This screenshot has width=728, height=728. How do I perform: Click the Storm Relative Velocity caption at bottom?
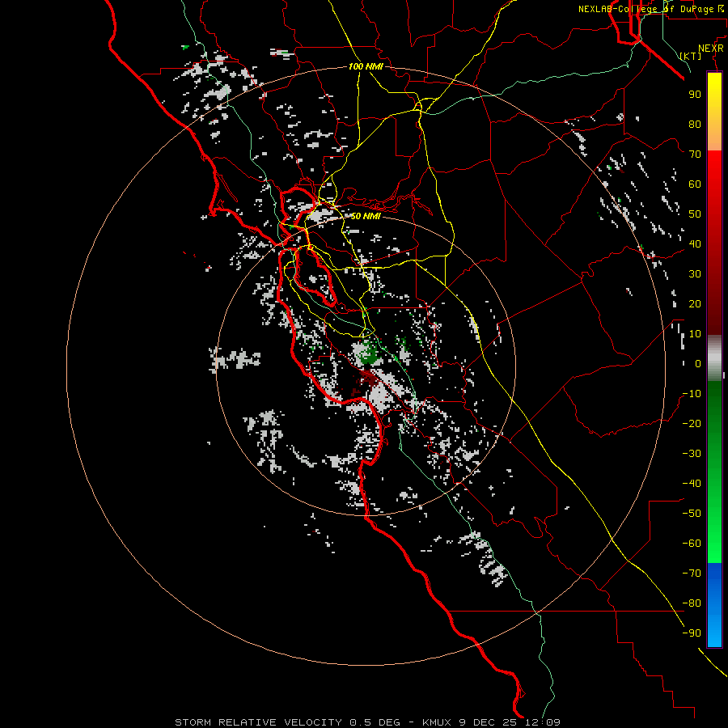[x=367, y=722]
